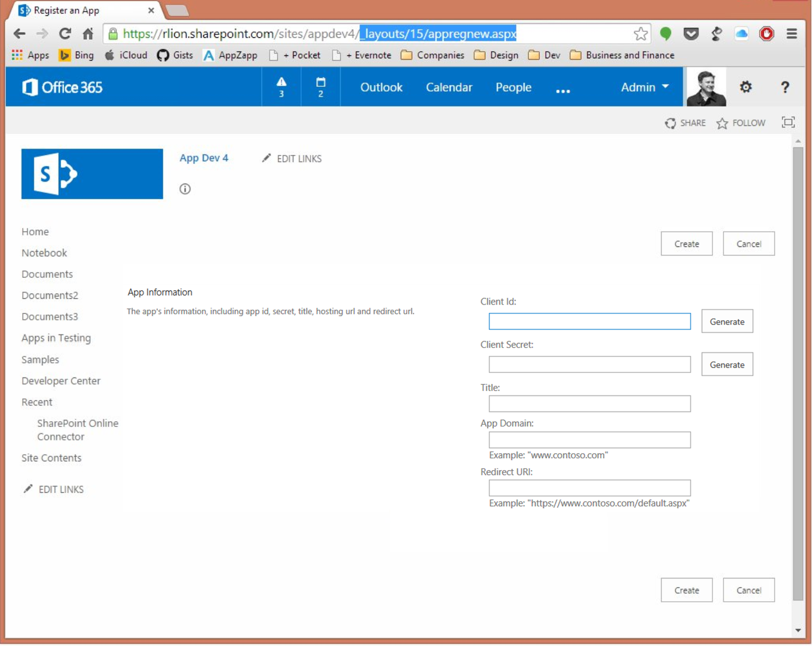
Task: Click the FOLLOW star icon
Action: (723, 123)
